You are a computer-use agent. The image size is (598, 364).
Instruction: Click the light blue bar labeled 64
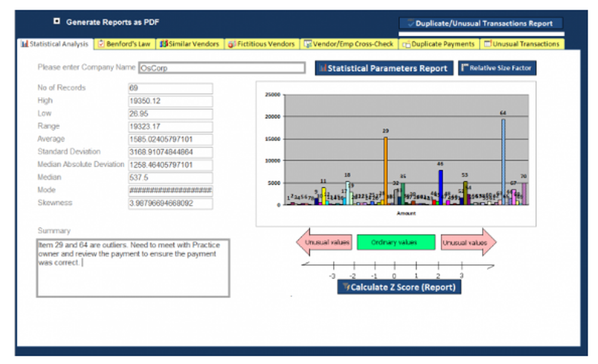click(504, 162)
